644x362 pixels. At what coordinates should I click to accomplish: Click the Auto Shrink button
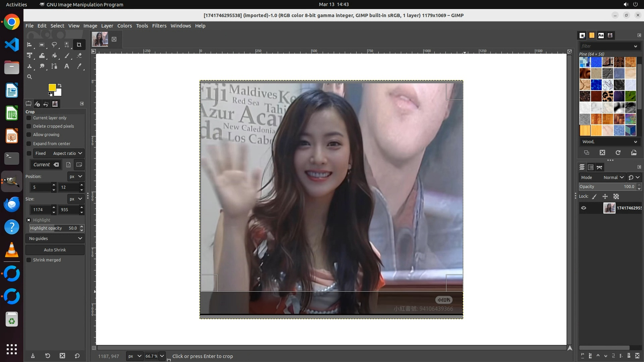[x=55, y=250]
